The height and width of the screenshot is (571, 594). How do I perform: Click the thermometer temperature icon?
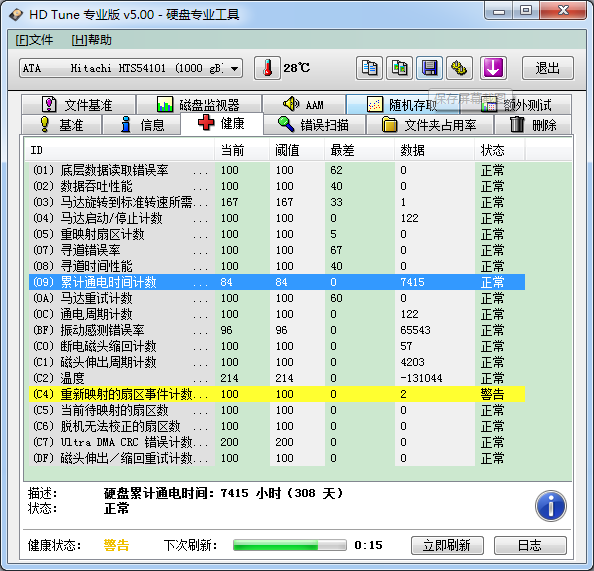pyautogui.click(x=267, y=68)
